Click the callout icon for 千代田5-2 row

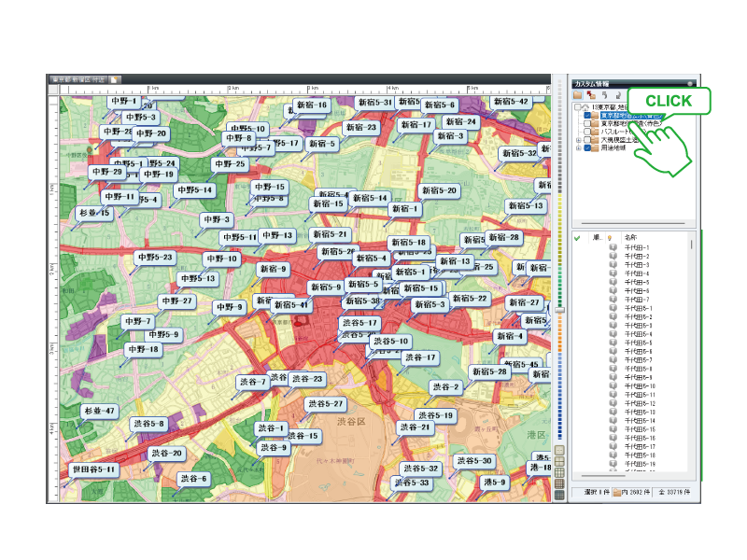[x=613, y=316]
